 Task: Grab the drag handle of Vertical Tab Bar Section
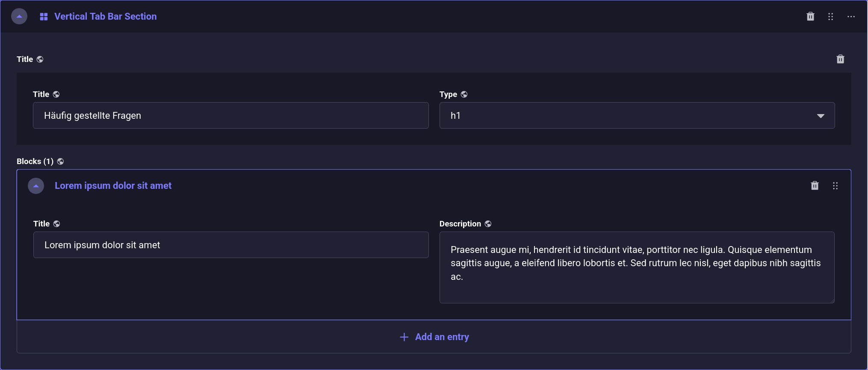point(830,17)
